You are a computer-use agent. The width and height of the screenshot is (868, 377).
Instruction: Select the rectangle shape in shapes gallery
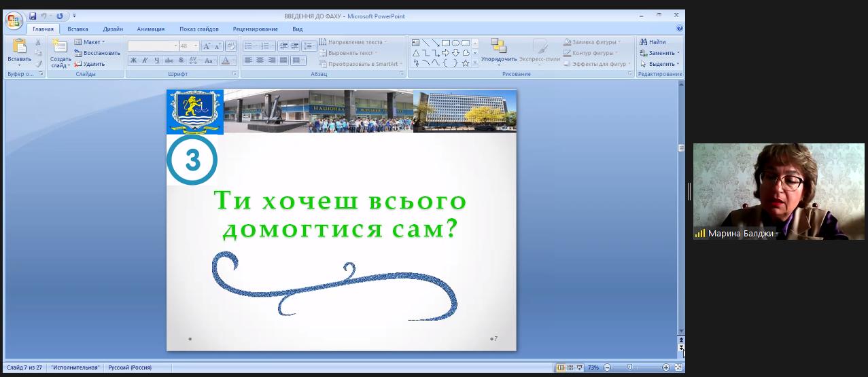pyautogui.click(x=445, y=43)
